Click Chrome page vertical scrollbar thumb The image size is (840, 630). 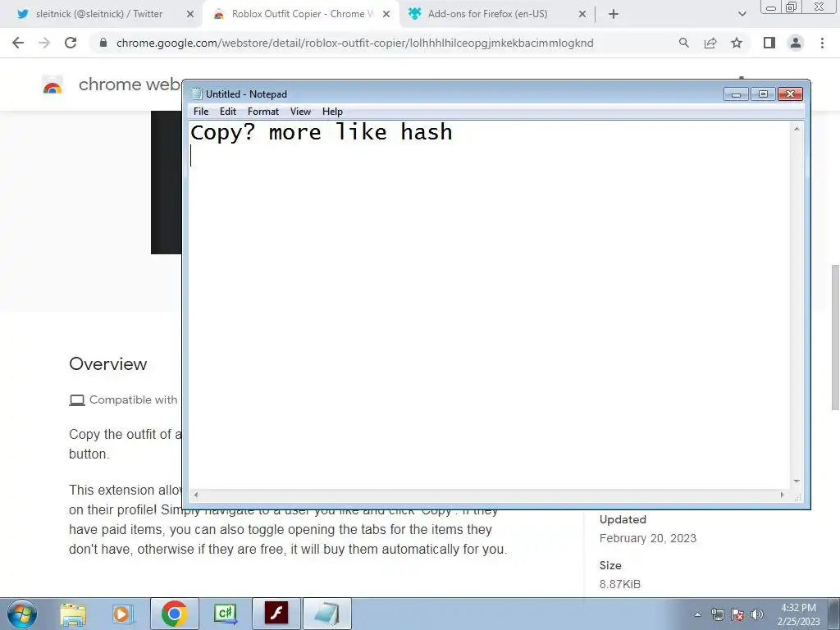click(x=835, y=337)
